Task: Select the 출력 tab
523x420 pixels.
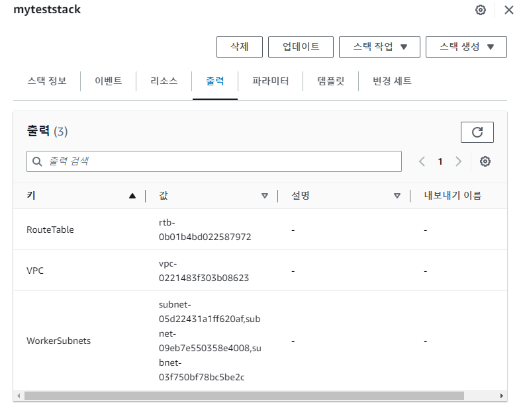Action: (x=214, y=81)
